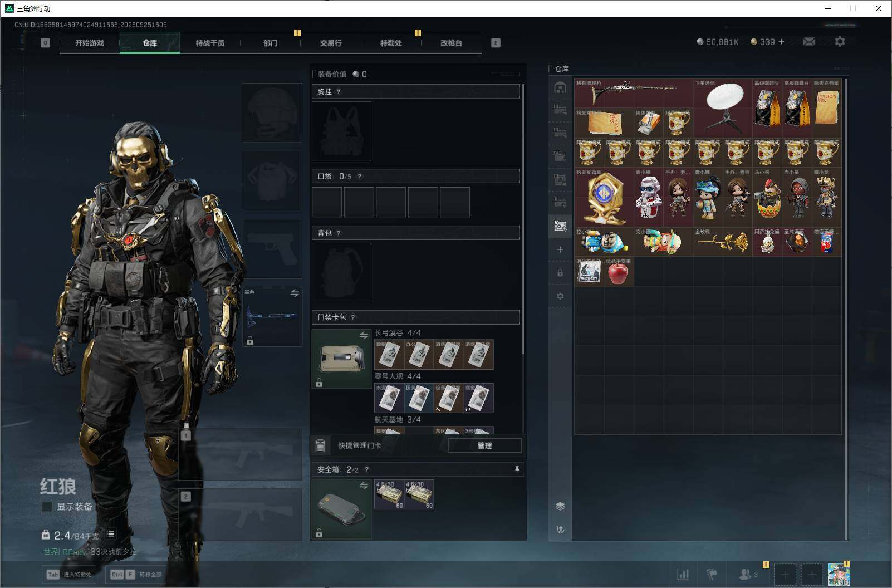Image resolution: width=892 pixels, height=588 pixels.
Task: Toggle the 显示装备 checkbox
Action: tap(47, 507)
